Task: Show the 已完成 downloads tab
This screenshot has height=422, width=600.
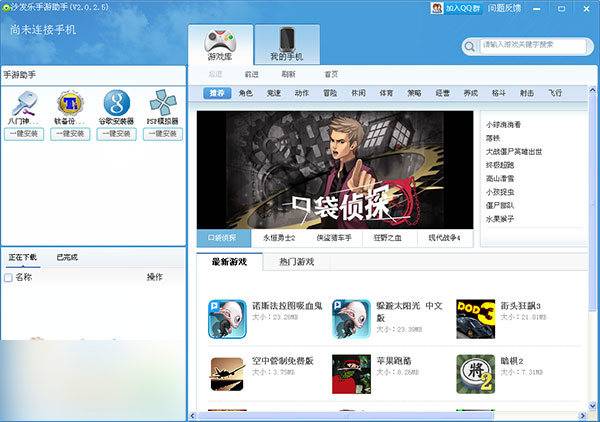Action: click(x=67, y=257)
